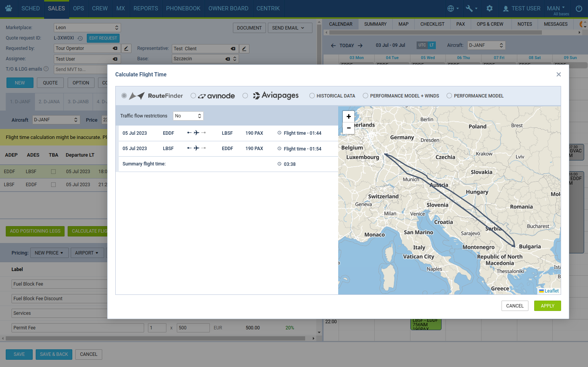Expand the Send Email dropdown
Viewport: 588px width, 367px height.
(290, 28)
